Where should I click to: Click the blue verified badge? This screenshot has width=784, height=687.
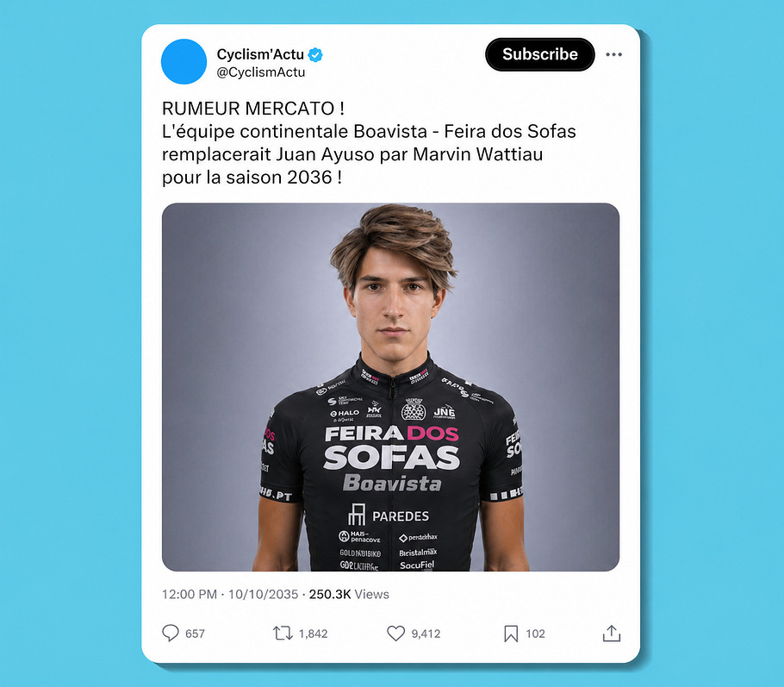click(x=315, y=54)
